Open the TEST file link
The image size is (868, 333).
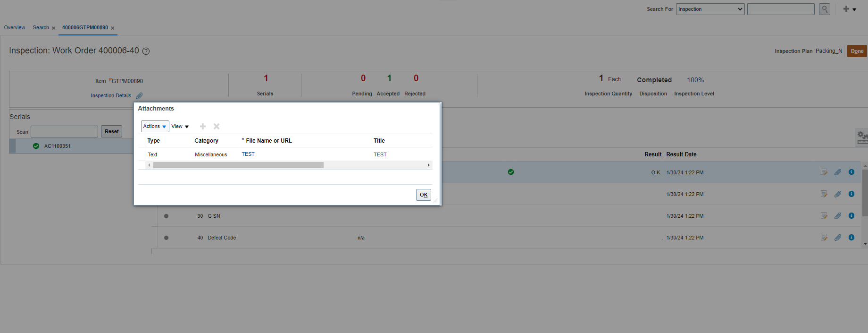point(248,154)
